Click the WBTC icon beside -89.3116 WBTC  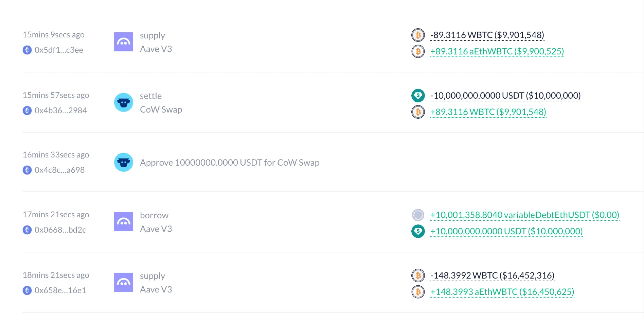[x=418, y=35]
